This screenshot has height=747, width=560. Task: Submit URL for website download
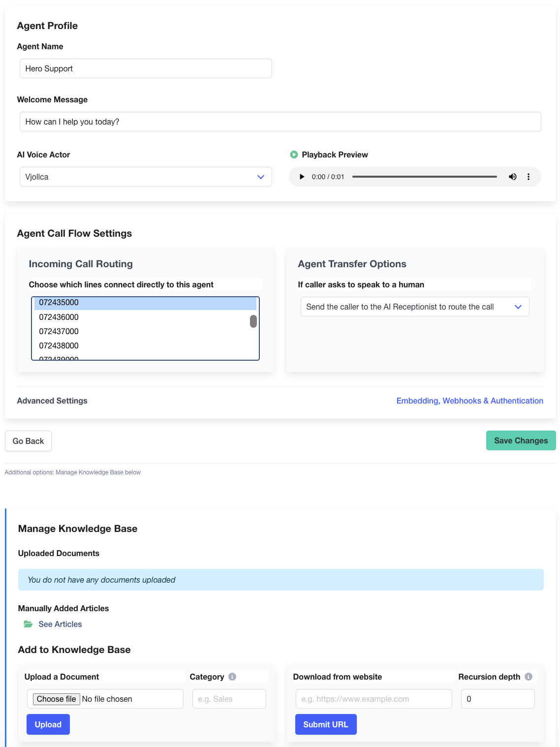click(x=325, y=724)
